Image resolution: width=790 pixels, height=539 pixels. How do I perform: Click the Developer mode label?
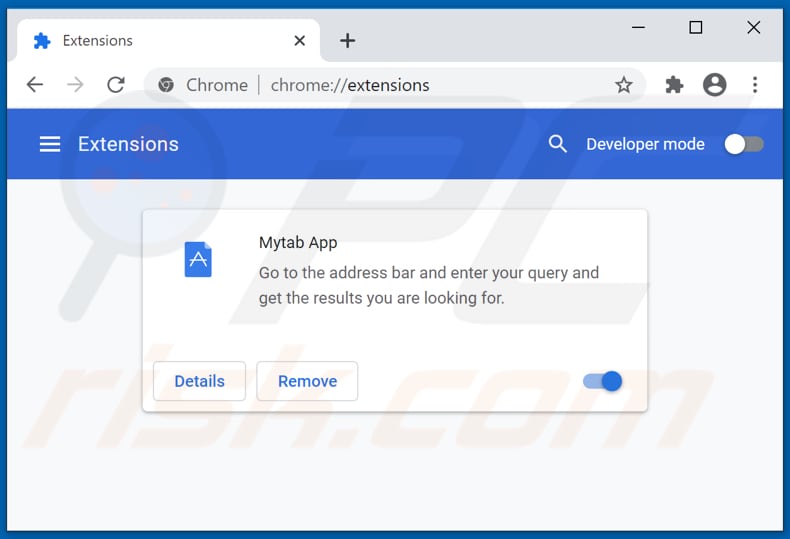(x=645, y=145)
